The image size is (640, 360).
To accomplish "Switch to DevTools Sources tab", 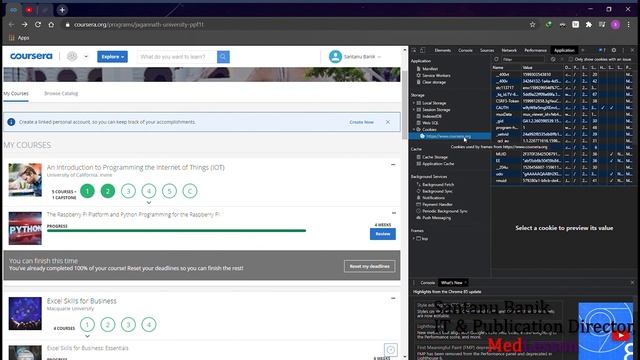I will [x=487, y=50].
